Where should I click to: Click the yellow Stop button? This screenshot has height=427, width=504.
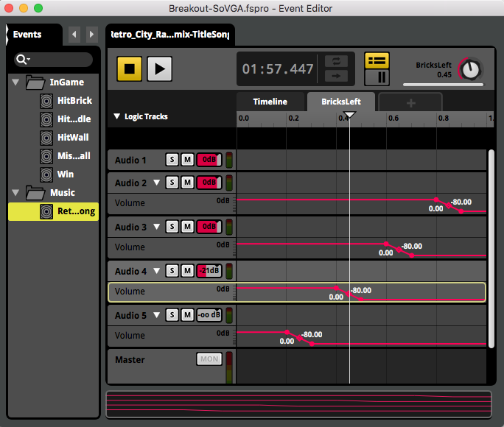tap(130, 68)
